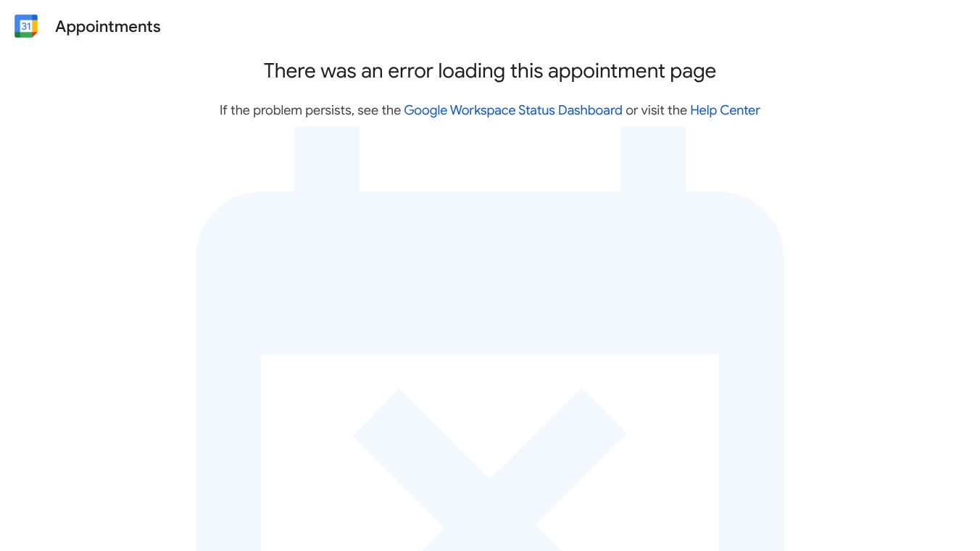Click the right side border of the calendar graphic
980x551 pixels.
pyautogui.click(x=752, y=452)
